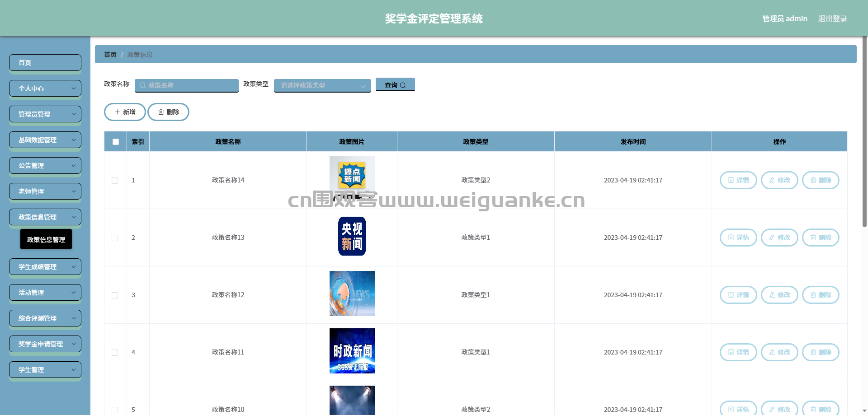Click 详情 icon for 政策名称14 row
Screen dimensions: 868x415
pyautogui.click(x=731, y=180)
